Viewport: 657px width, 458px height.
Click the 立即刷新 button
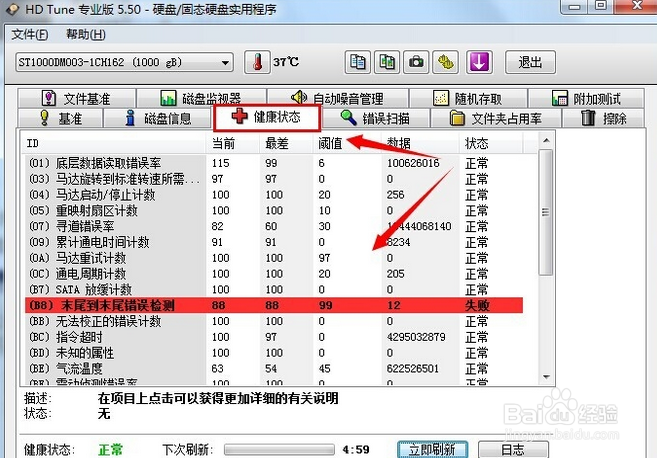coord(432,450)
